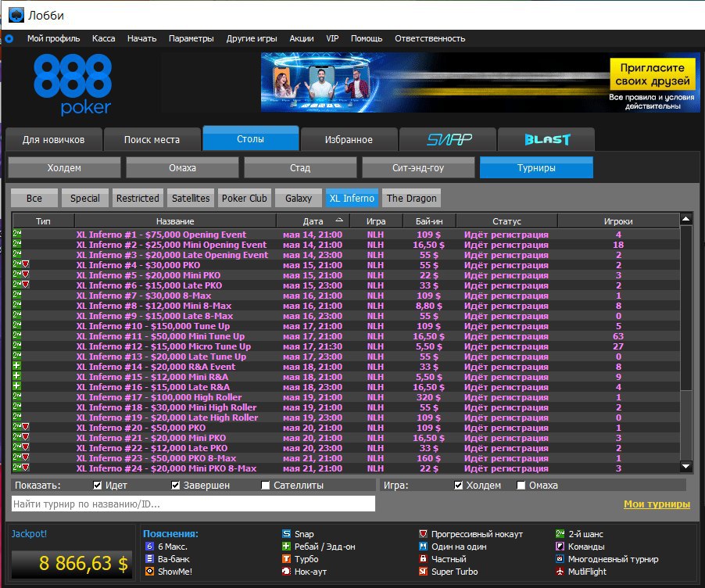Image resolution: width=705 pixels, height=588 pixels.
Task: Select XL Inferno #17 - $100,000 High Roller row
Action: pos(345,397)
